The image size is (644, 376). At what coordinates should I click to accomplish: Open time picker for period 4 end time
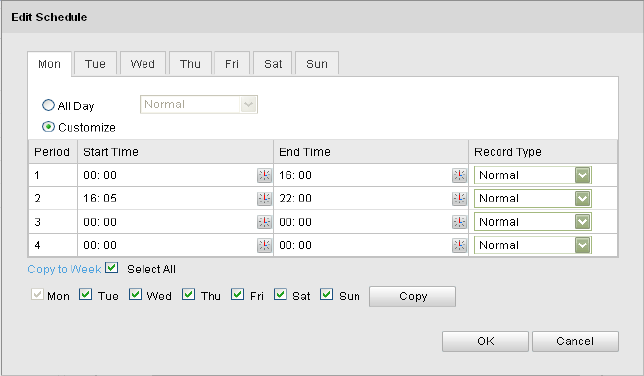tap(459, 245)
